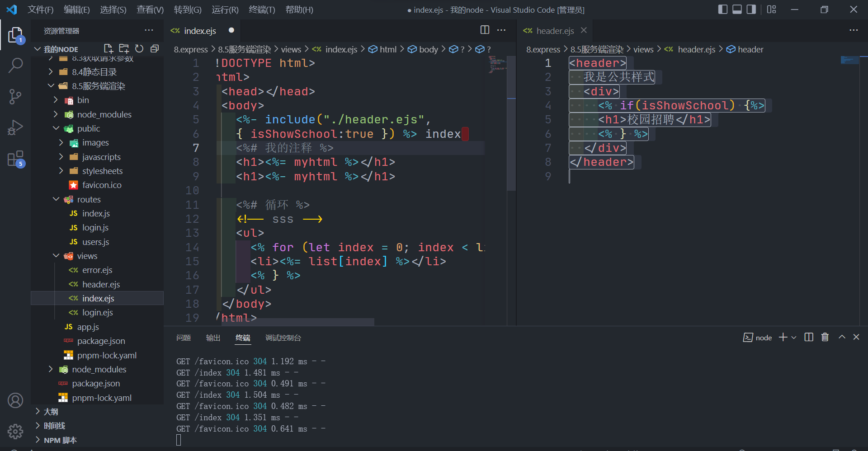Collapse all folders in explorer
The width and height of the screenshot is (868, 451).
(x=155, y=48)
